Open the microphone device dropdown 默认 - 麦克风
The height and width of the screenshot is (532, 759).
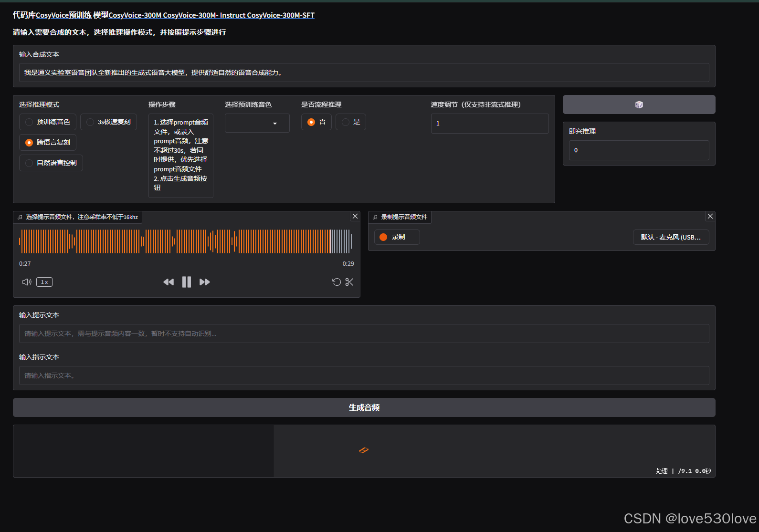[671, 237]
